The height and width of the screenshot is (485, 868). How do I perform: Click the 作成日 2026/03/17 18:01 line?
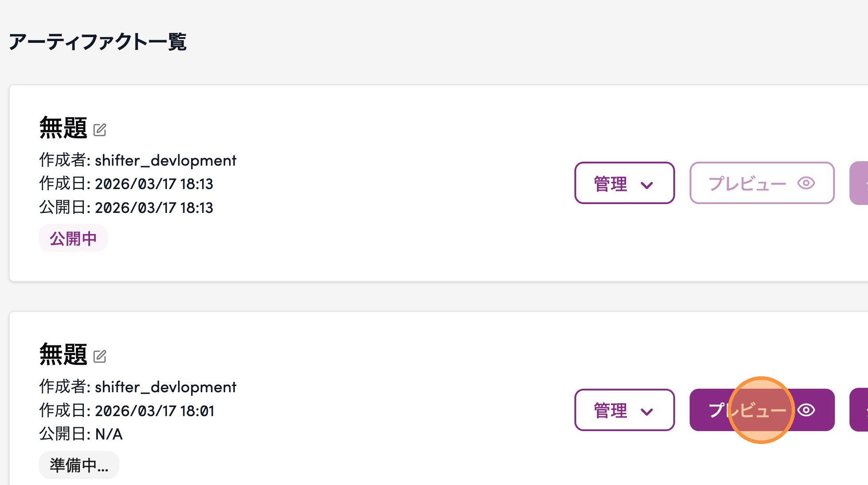click(x=127, y=411)
